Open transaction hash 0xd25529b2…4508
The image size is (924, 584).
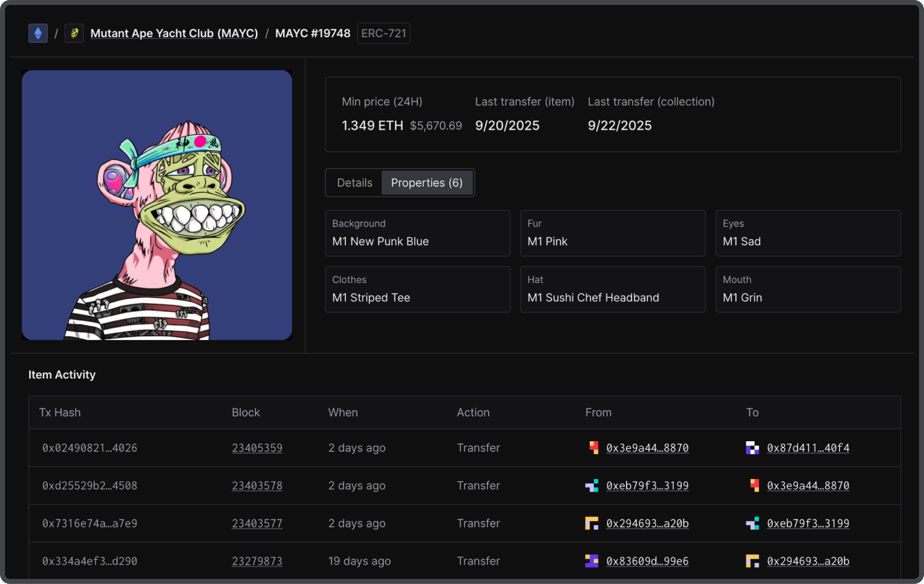coord(89,486)
